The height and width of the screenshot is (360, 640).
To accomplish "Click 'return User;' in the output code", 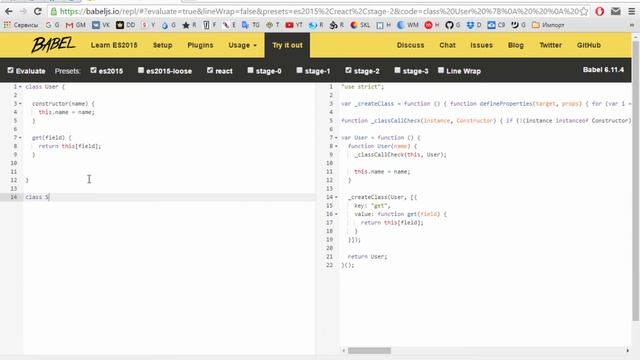I will tap(367, 257).
